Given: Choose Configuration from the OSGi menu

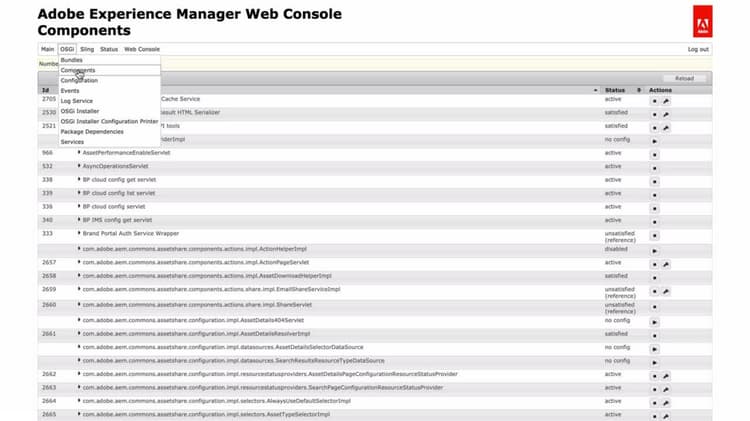Looking at the screenshot, I should 110,80.
